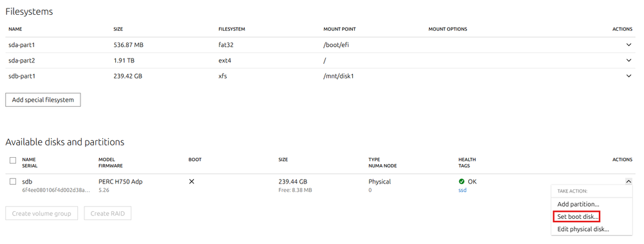Toggle the select-all disks checkbox
Image resolution: width=644 pixels, height=244 pixels.
point(13,160)
